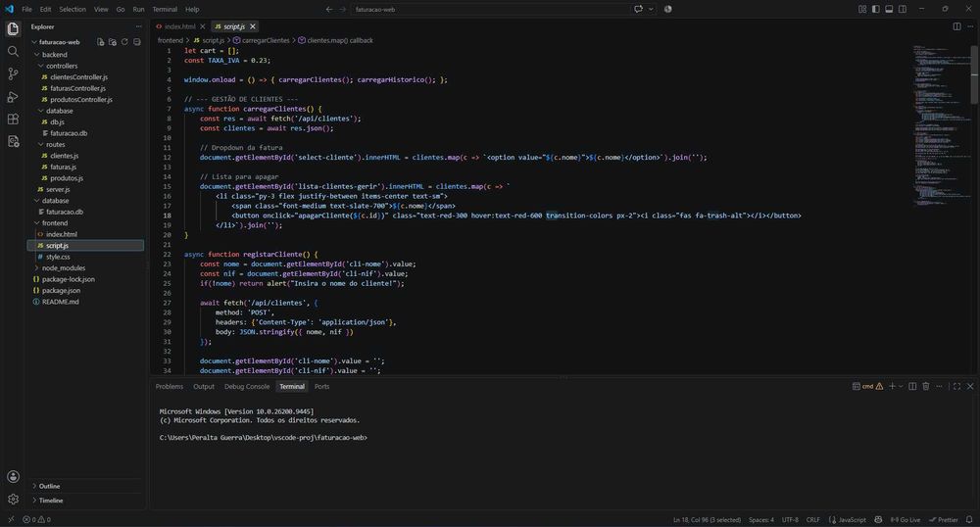Close the index.html tab
Screen dimensions: 980x527
coord(203,26)
